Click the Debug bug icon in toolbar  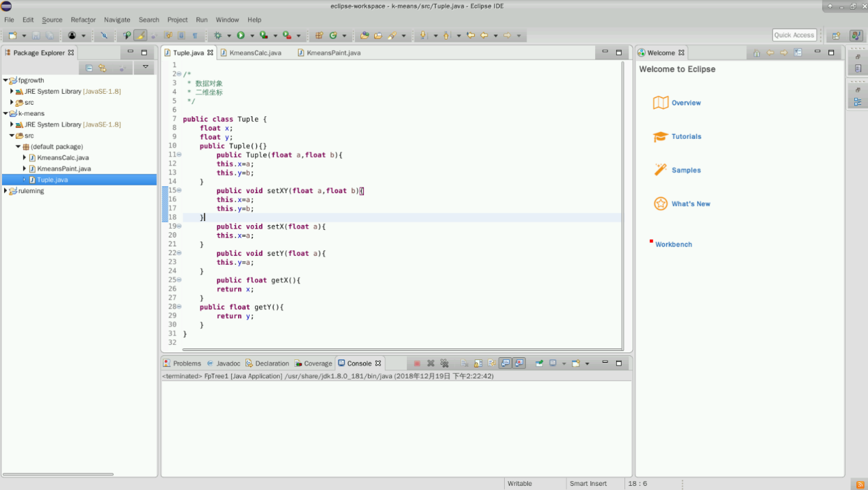pyautogui.click(x=218, y=36)
